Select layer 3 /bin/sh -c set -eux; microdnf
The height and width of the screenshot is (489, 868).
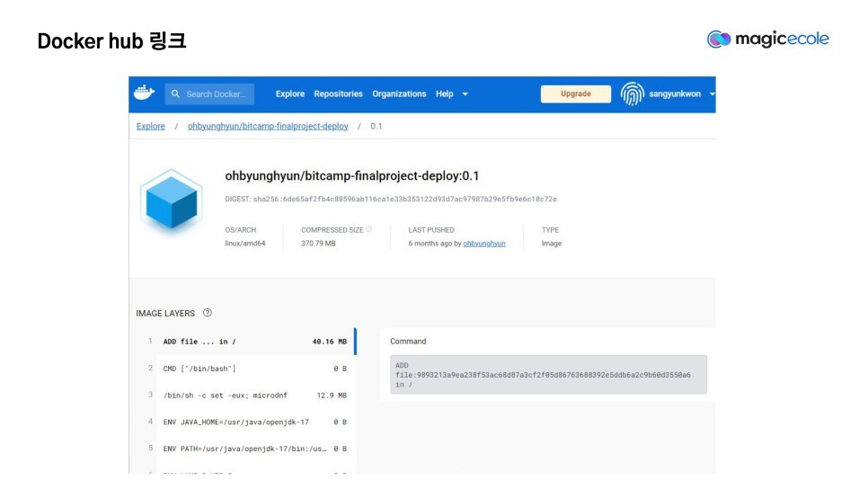click(247, 396)
